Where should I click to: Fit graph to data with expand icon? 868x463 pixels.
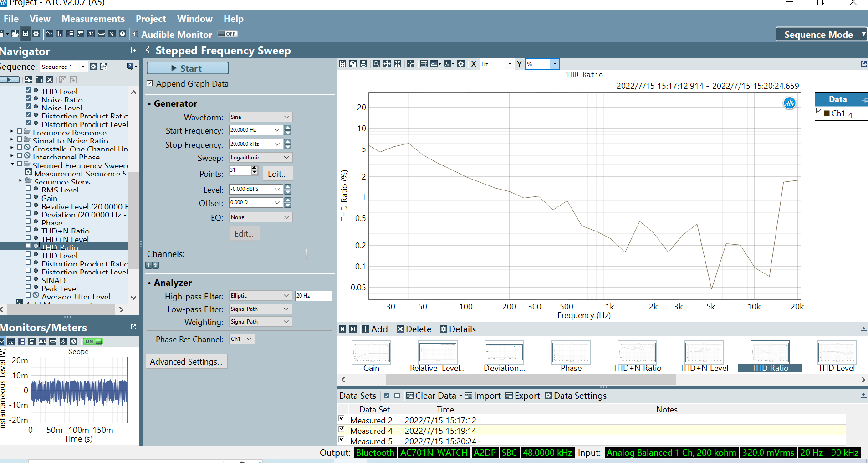[x=398, y=64]
